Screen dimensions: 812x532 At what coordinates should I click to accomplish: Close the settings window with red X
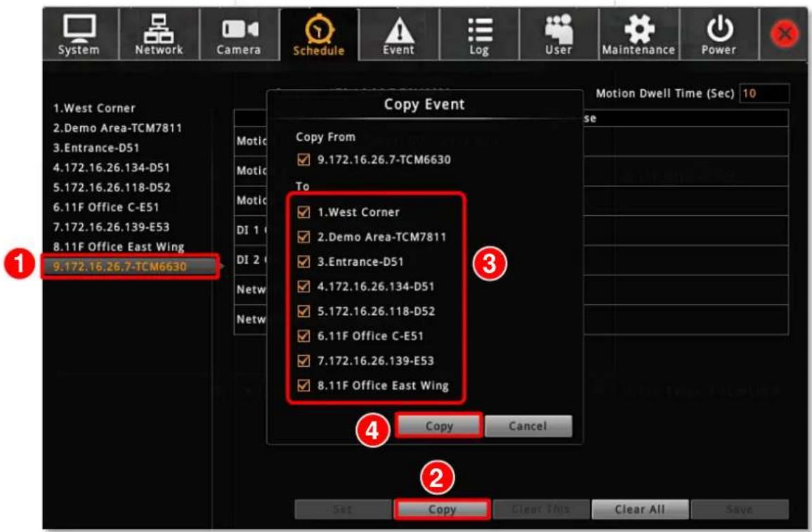(x=785, y=34)
